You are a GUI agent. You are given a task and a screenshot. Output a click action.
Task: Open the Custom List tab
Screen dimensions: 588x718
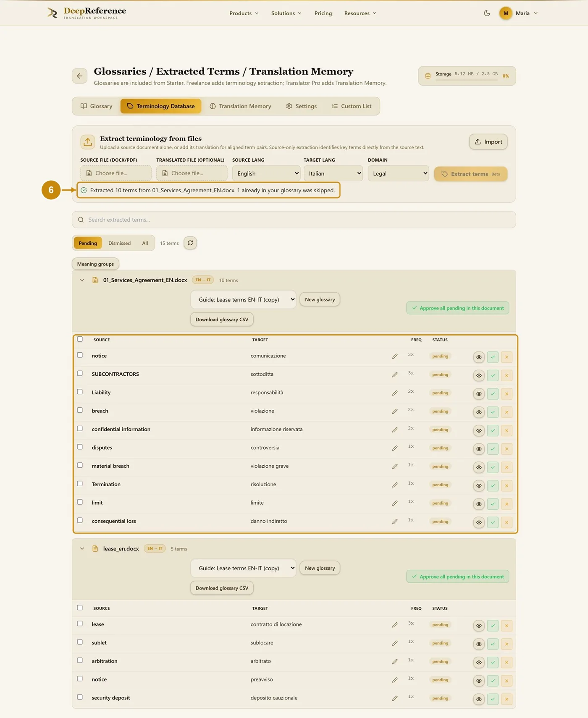coord(352,106)
